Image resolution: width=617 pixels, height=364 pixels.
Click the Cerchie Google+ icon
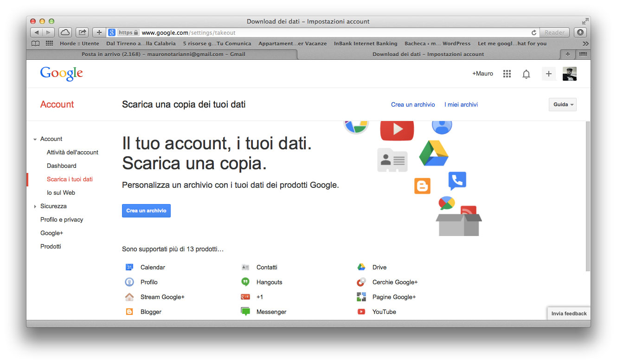pyautogui.click(x=361, y=282)
